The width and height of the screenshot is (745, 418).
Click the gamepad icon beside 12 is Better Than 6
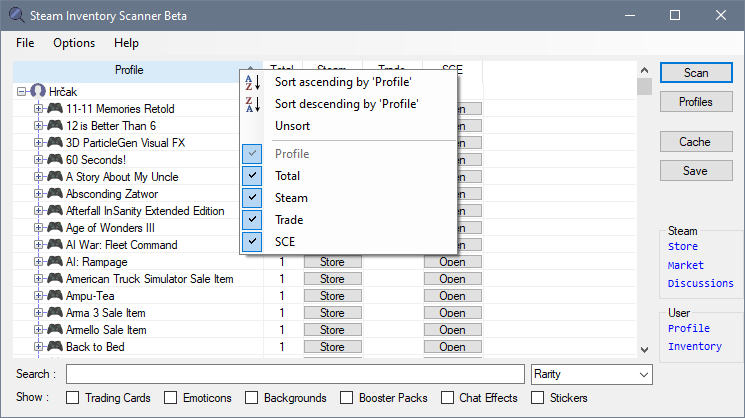(x=55, y=125)
